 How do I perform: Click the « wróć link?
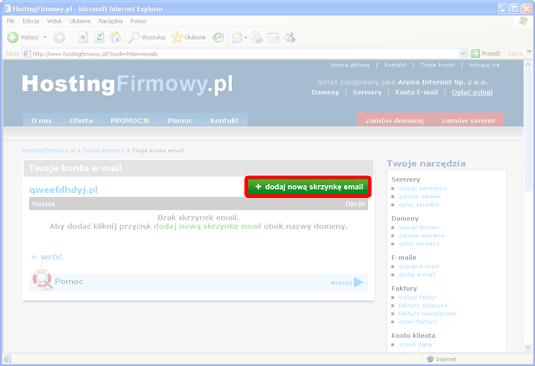coord(47,257)
